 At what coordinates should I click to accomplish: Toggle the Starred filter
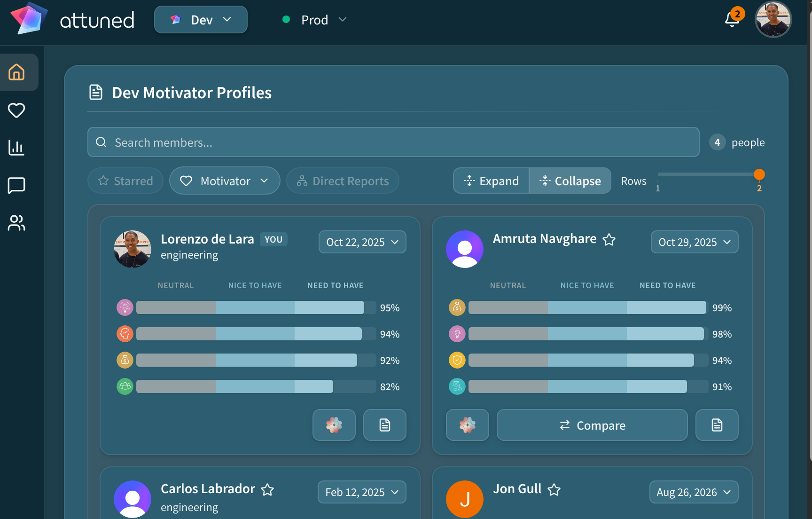pyautogui.click(x=125, y=181)
